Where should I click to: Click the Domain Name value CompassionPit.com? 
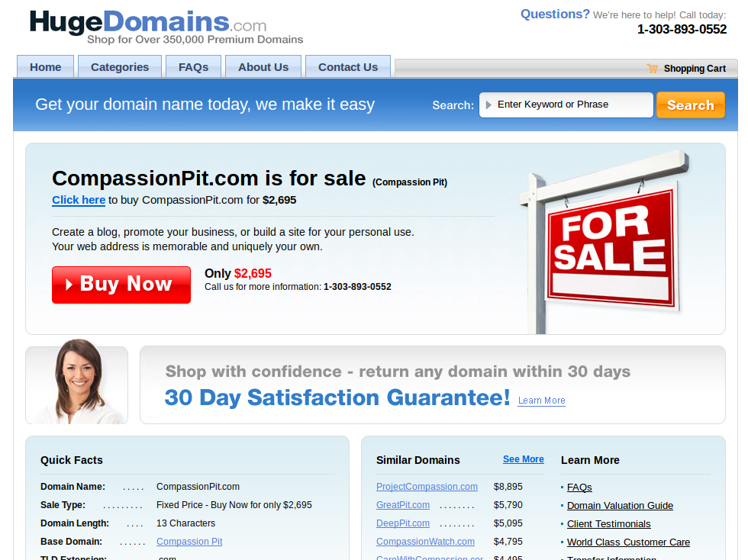(x=198, y=487)
